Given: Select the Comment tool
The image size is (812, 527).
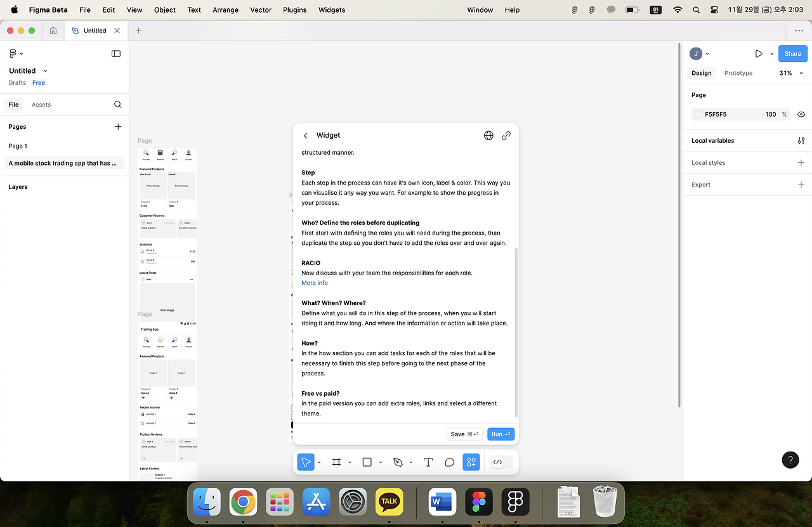Looking at the screenshot, I should [450, 462].
